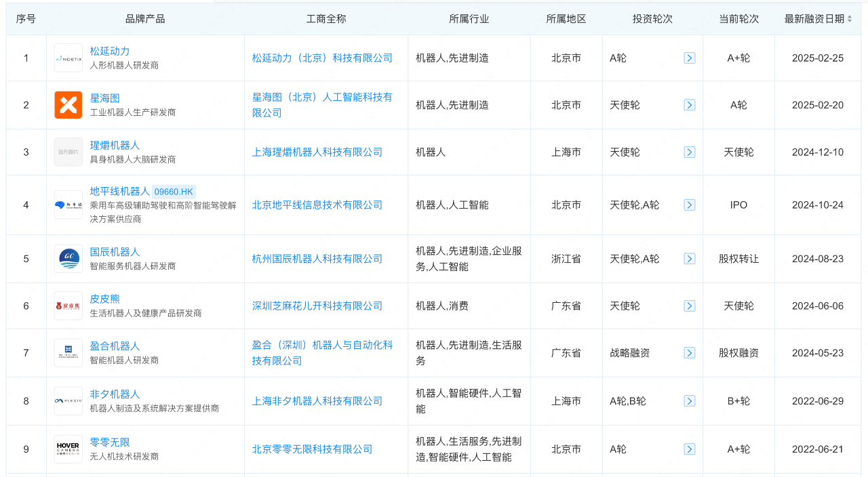Click the 序号 column header
The width and height of the screenshot is (868, 477).
click(26, 19)
